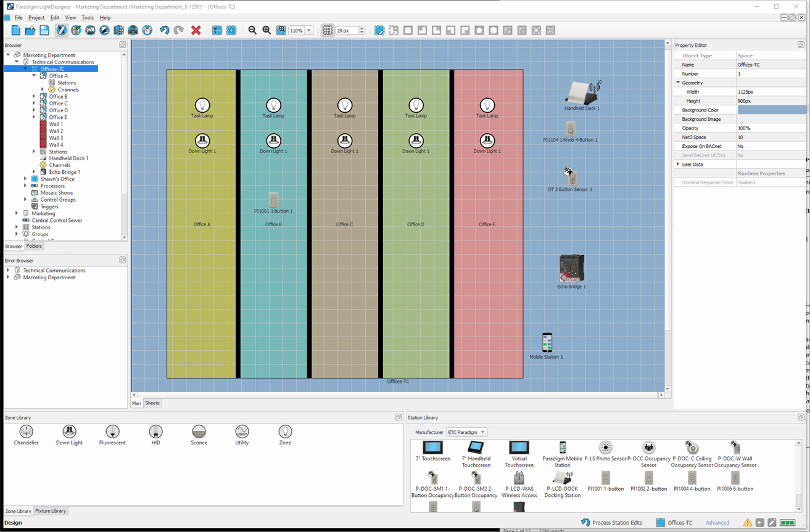Click the red Delete X icon
This screenshot has width=810, height=532.
click(196, 30)
